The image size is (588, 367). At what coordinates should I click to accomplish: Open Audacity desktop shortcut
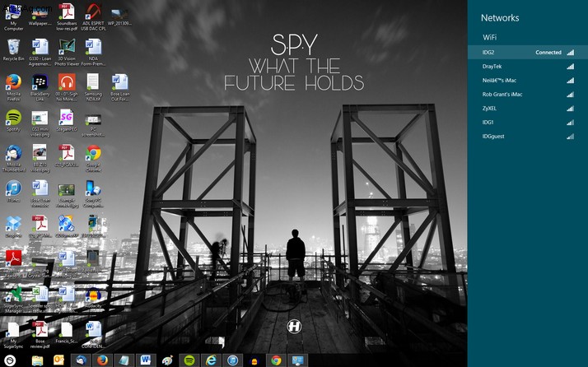(x=93, y=298)
